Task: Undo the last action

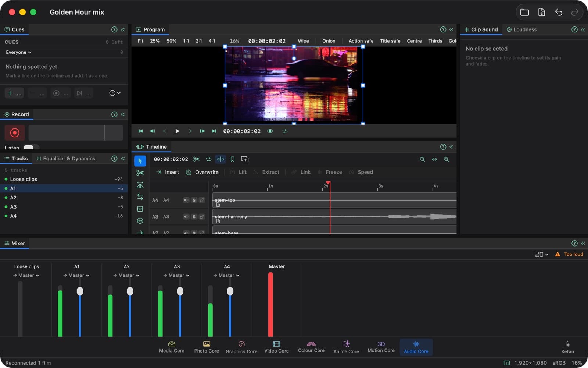Action: [x=559, y=12]
